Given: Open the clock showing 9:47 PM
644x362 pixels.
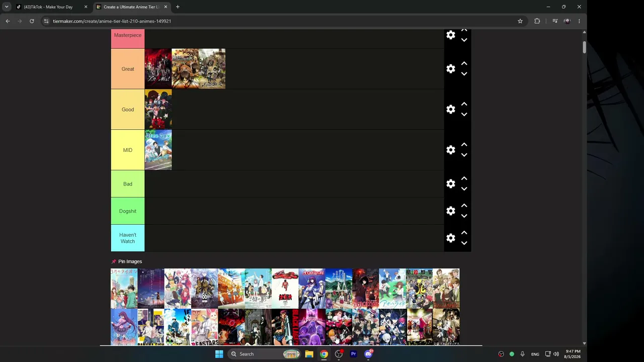Looking at the screenshot, I should click(573, 354).
